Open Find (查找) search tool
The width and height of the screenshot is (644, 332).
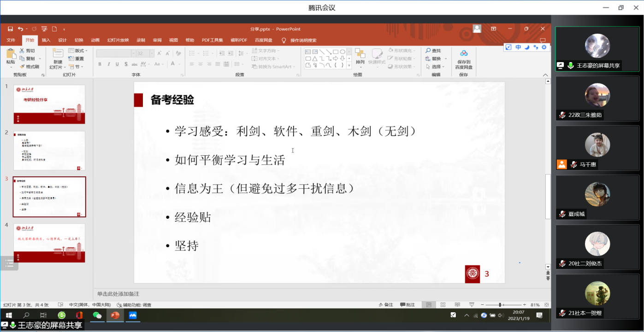pos(433,51)
